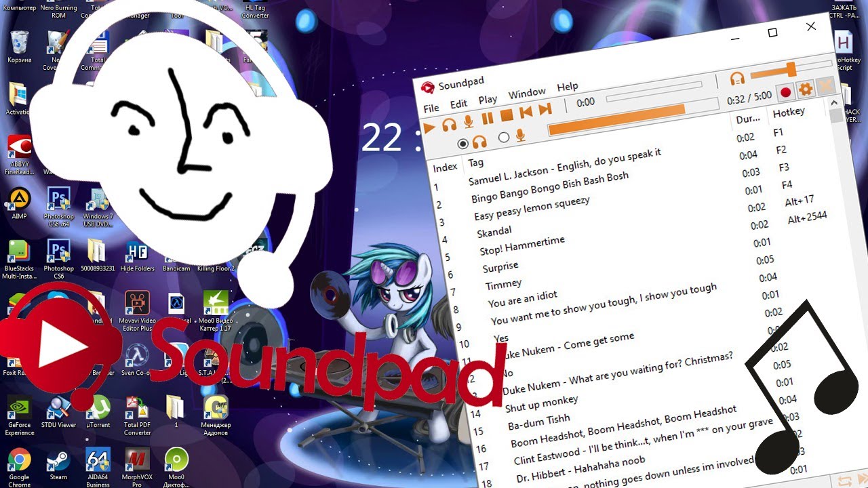Open the Help menu
The height and width of the screenshot is (488, 868).
pyautogui.click(x=568, y=87)
